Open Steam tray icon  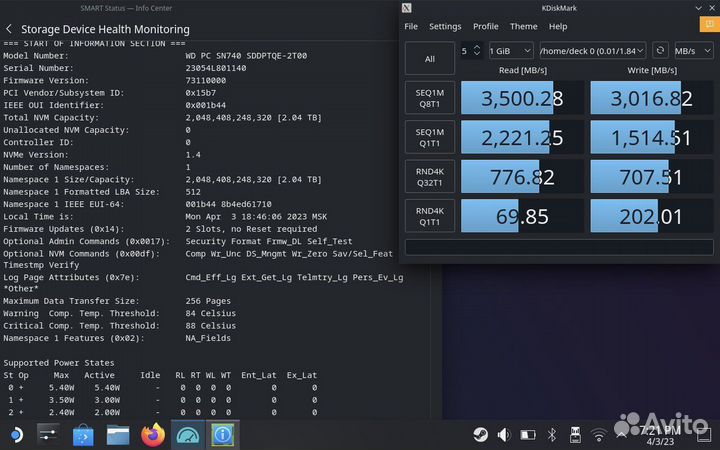(481, 434)
